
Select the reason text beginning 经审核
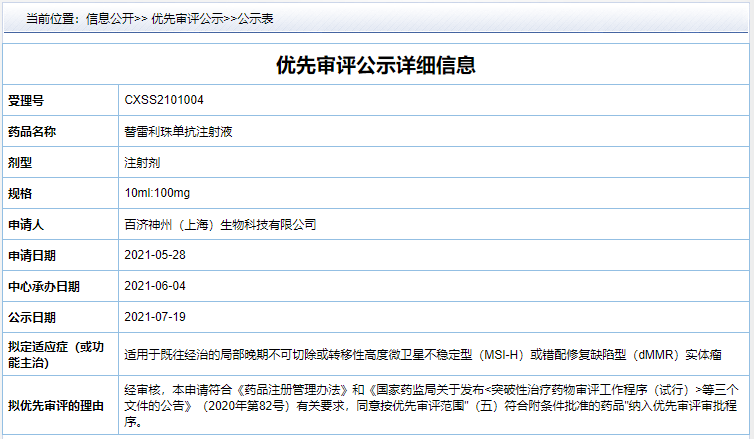(431, 406)
